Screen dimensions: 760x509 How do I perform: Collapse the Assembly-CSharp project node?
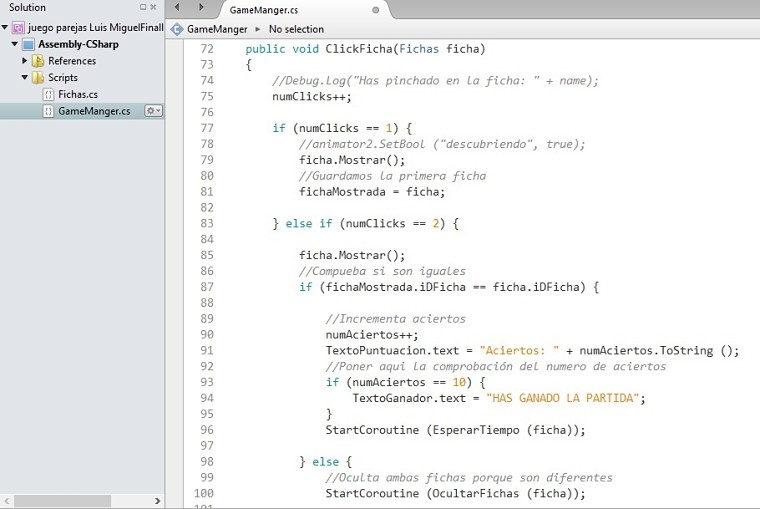coord(15,44)
